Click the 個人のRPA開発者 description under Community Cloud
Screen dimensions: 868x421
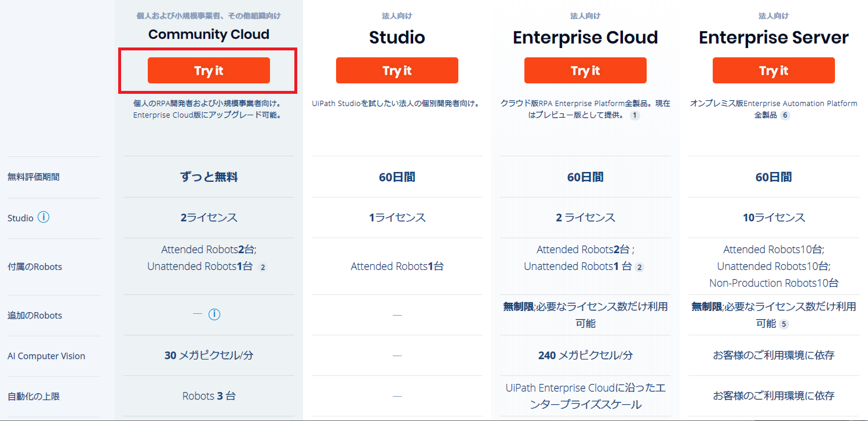tap(209, 109)
